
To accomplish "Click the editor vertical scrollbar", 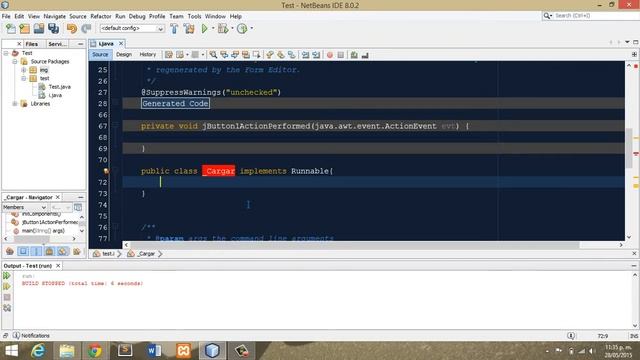I will (629, 148).
